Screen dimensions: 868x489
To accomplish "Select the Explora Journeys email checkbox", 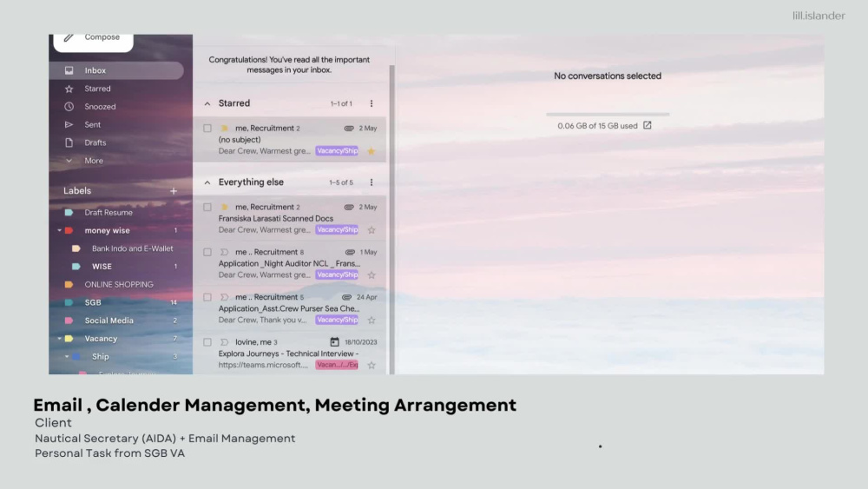I will [207, 342].
